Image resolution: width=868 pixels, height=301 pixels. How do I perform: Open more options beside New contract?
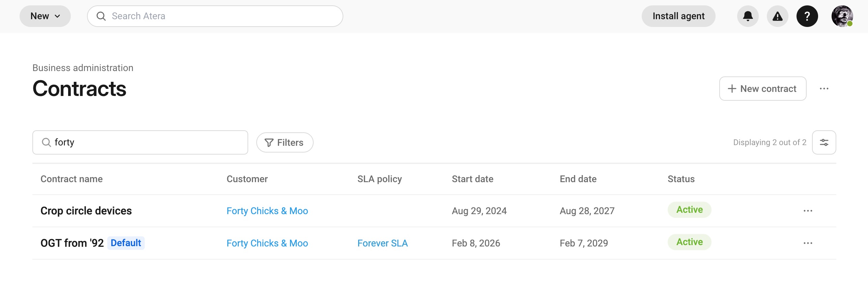[x=824, y=89]
